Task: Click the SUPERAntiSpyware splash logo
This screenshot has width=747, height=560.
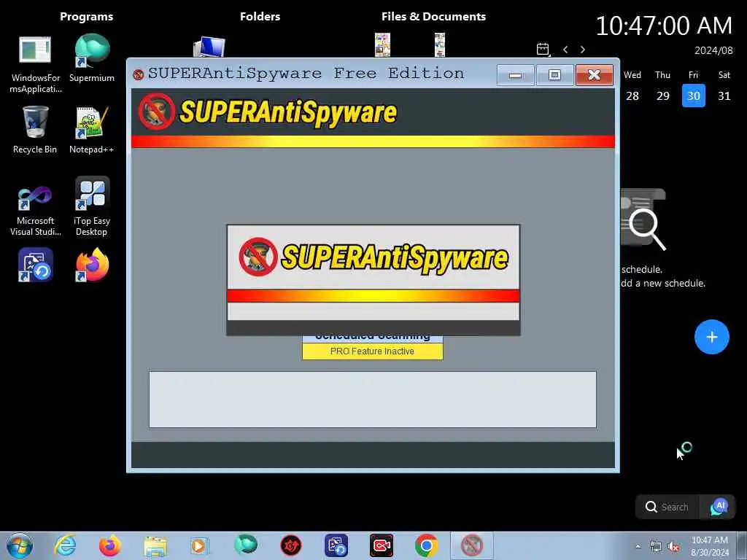Action: pos(373,257)
